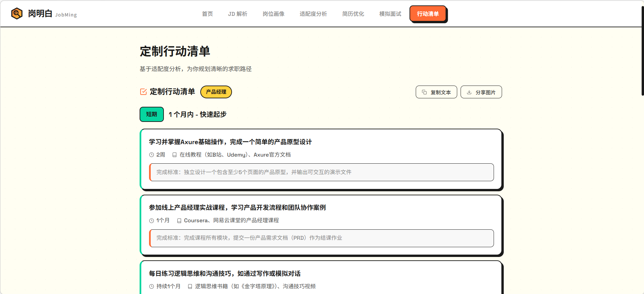Viewport: 644px width, 294px height.
Task: Click the clock icon next to 持续1个月
Action: [151, 287]
